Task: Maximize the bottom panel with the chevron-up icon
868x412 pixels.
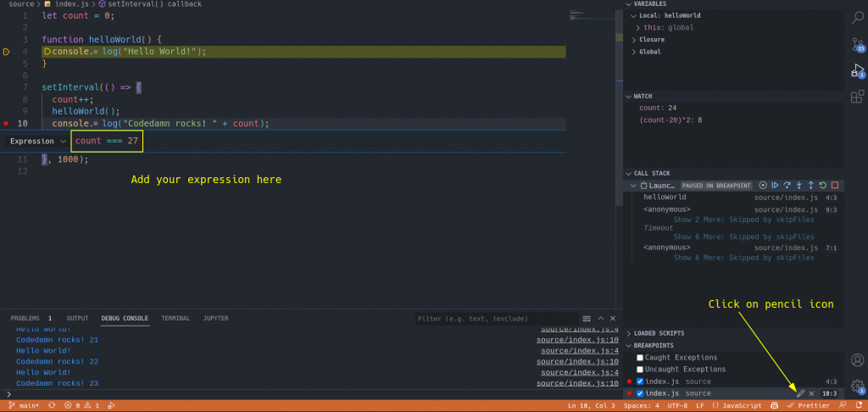Action: [x=601, y=319]
